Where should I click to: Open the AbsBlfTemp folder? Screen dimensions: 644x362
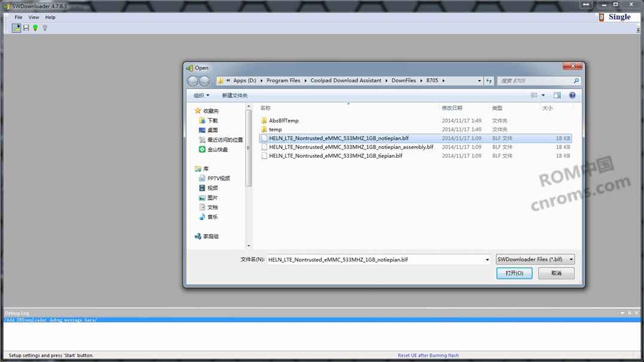(x=283, y=121)
